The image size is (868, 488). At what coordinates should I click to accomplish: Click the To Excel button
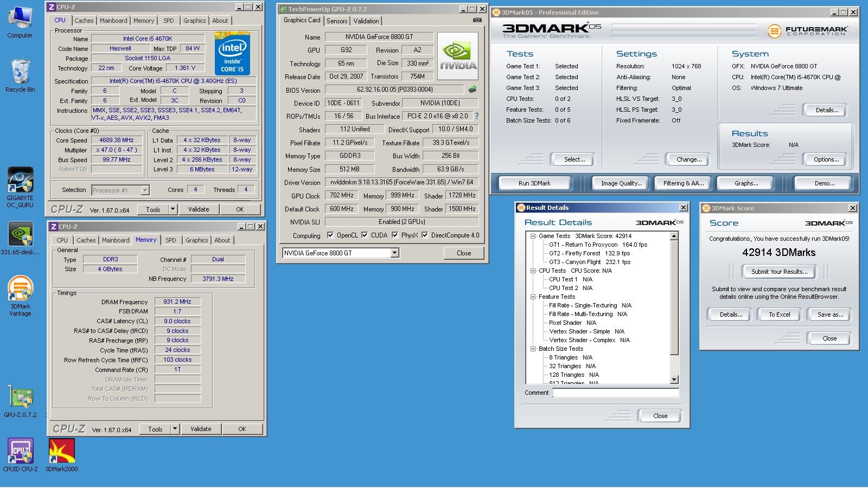(779, 314)
